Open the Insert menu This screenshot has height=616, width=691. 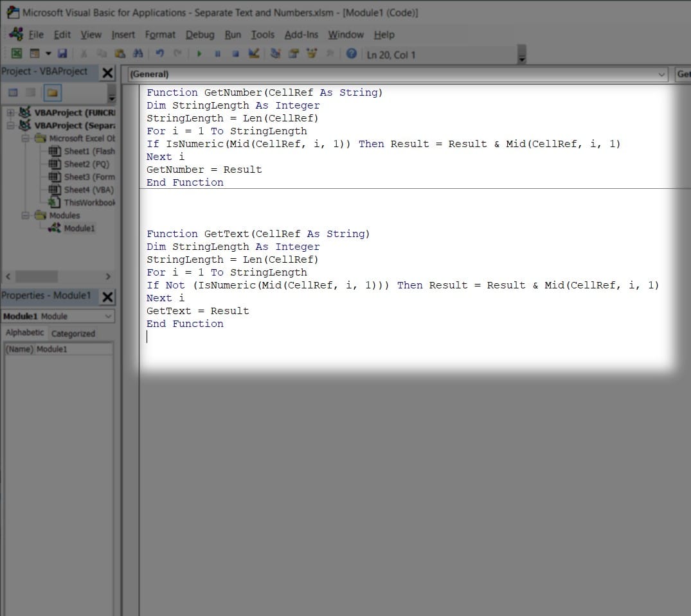123,35
